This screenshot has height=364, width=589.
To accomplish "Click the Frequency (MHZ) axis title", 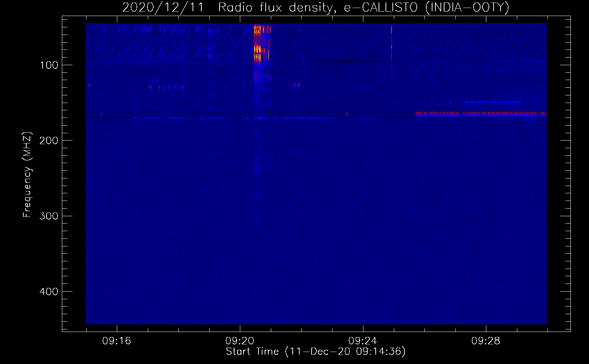I will (28, 174).
